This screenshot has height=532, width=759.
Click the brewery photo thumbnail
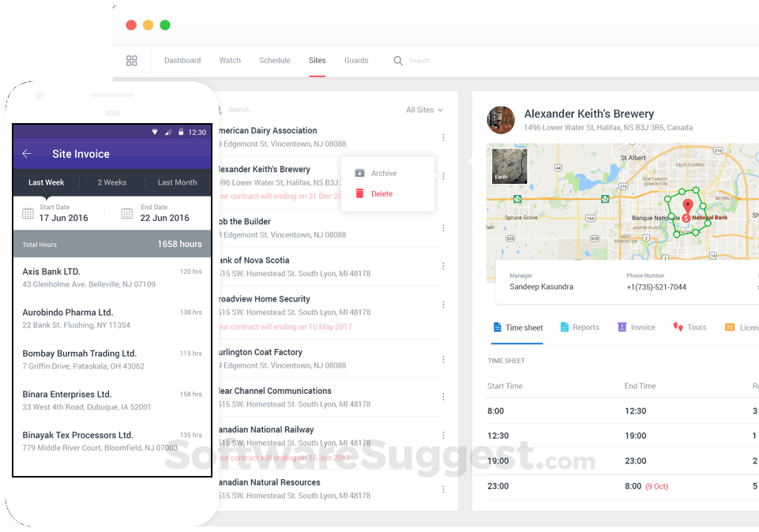[501, 120]
